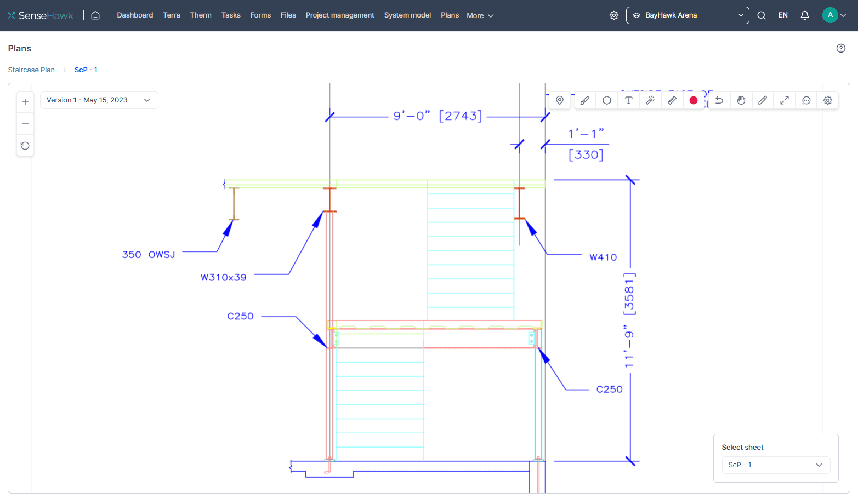Image resolution: width=858 pixels, height=504 pixels.
Task: Undo the last annotation
Action: pos(719,100)
